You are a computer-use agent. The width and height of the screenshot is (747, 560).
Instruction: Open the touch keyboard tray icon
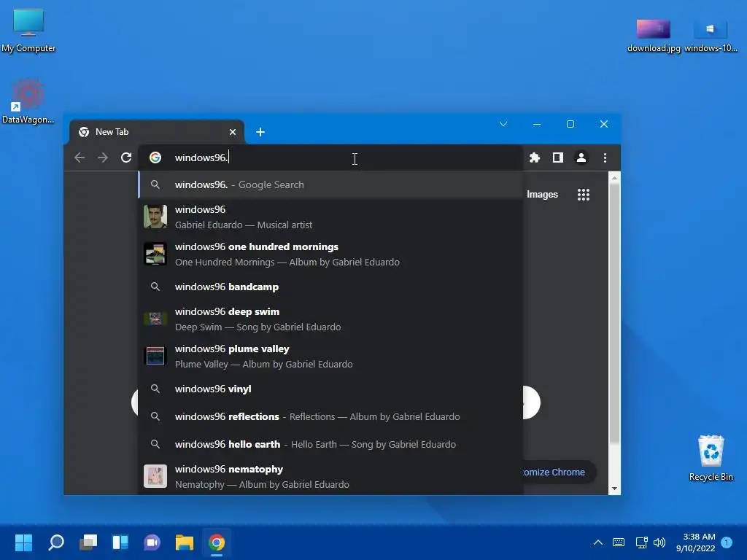point(619,542)
